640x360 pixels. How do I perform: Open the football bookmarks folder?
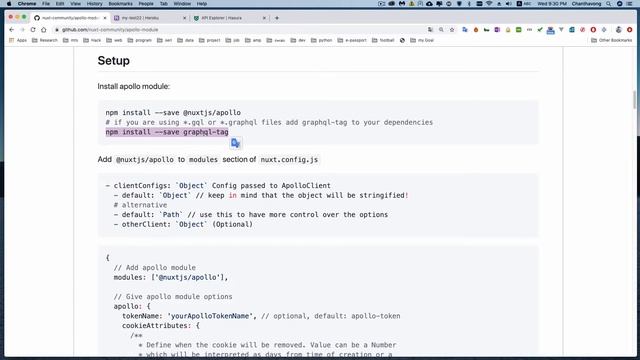point(383,40)
